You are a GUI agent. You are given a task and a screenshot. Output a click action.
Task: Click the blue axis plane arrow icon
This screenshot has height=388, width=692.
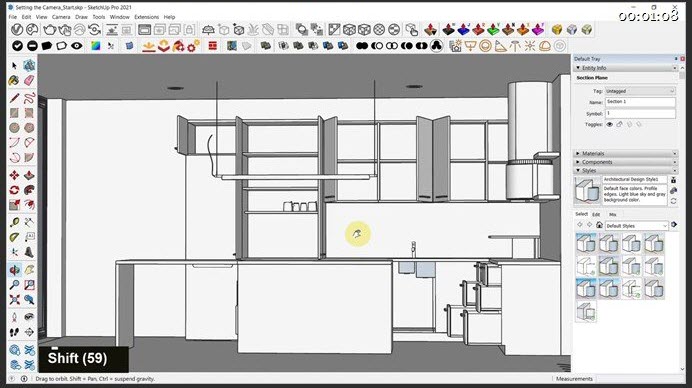point(463,30)
